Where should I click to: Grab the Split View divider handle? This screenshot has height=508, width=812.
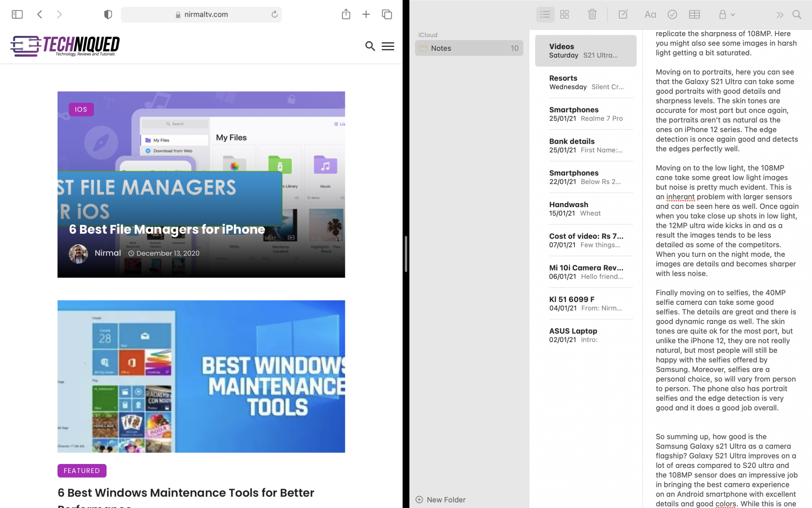(x=406, y=254)
